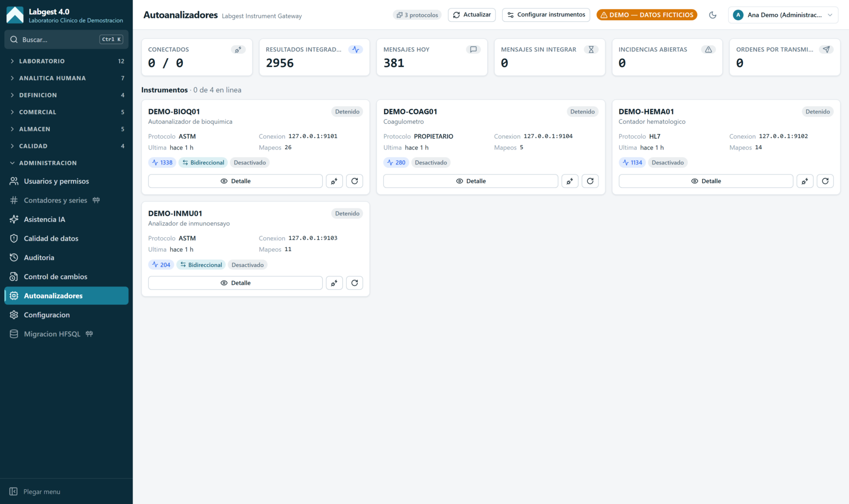Click the Labgest 4.0 logo
849x504 pixels.
15,15
